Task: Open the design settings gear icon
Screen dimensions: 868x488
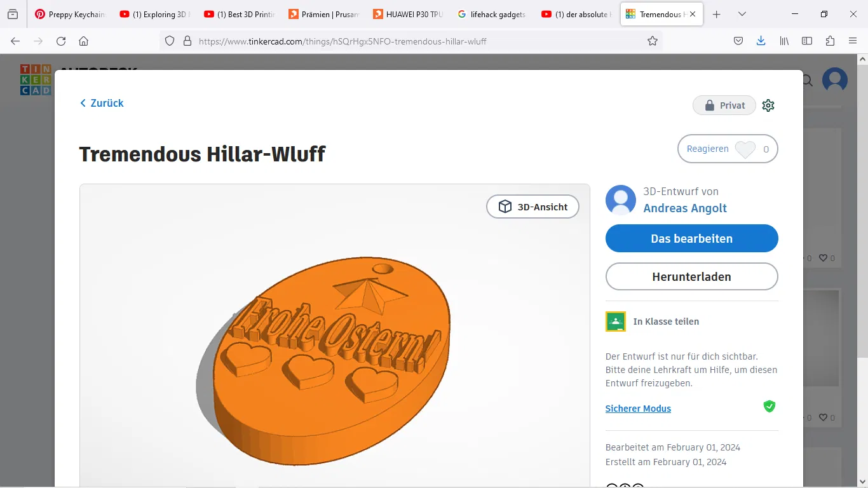Action: point(768,105)
